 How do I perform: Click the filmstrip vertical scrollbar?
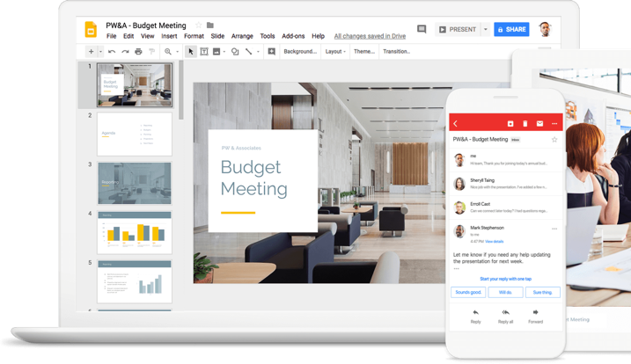(181, 90)
